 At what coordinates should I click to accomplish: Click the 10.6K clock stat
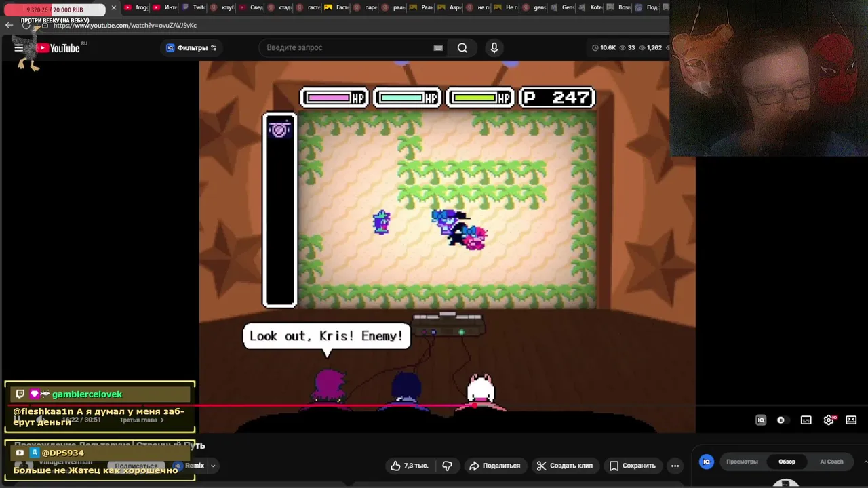point(604,48)
